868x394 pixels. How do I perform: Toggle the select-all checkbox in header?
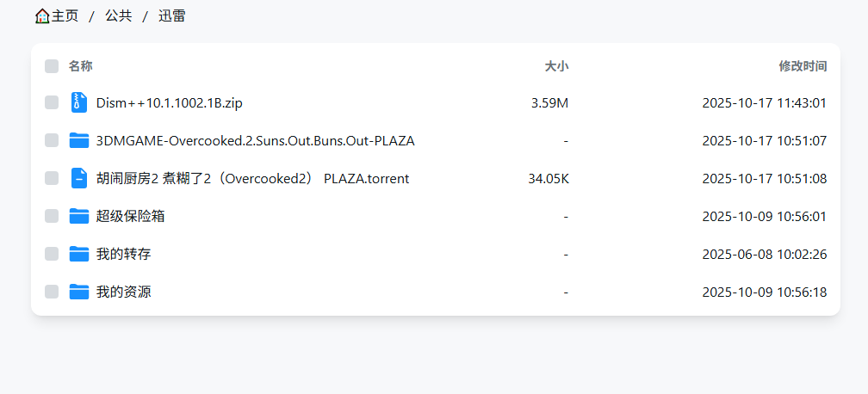tap(52, 66)
